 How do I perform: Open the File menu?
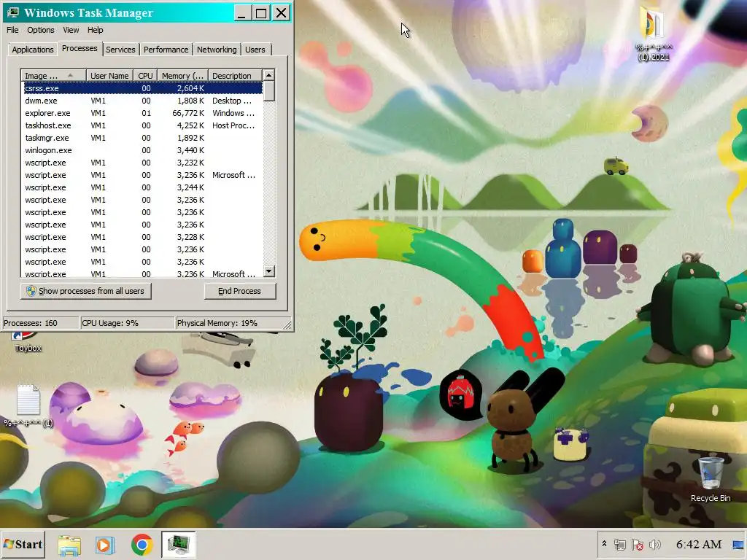tap(12, 29)
